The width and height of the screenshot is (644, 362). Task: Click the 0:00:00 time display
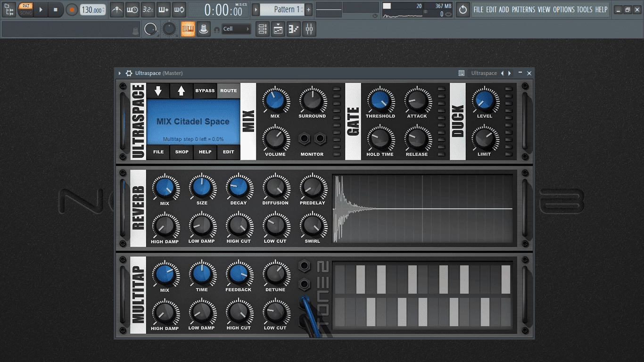click(223, 9)
